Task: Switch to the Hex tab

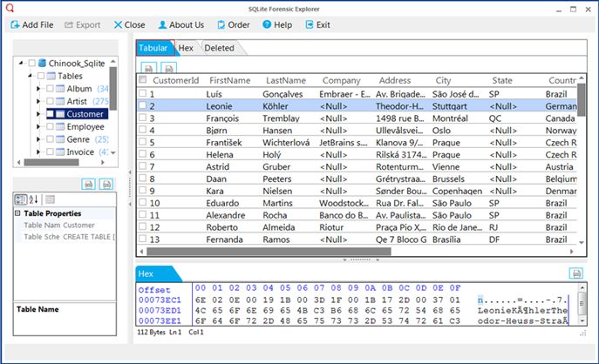Action: pyautogui.click(x=186, y=48)
